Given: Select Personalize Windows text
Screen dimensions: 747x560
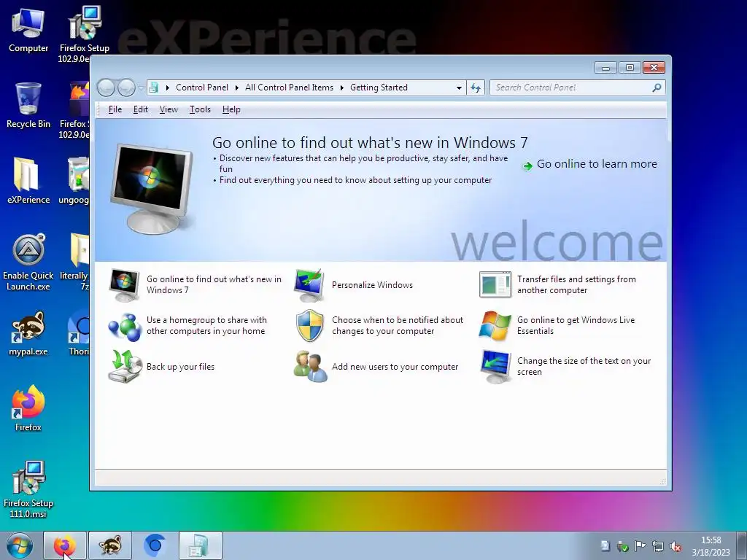Looking at the screenshot, I should coord(372,285).
